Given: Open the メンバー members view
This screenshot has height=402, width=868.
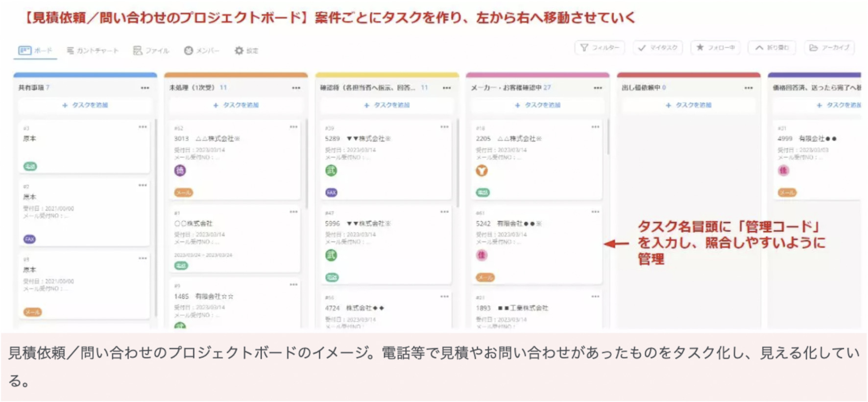Looking at the screenshot, I should [x=201, y=50].
